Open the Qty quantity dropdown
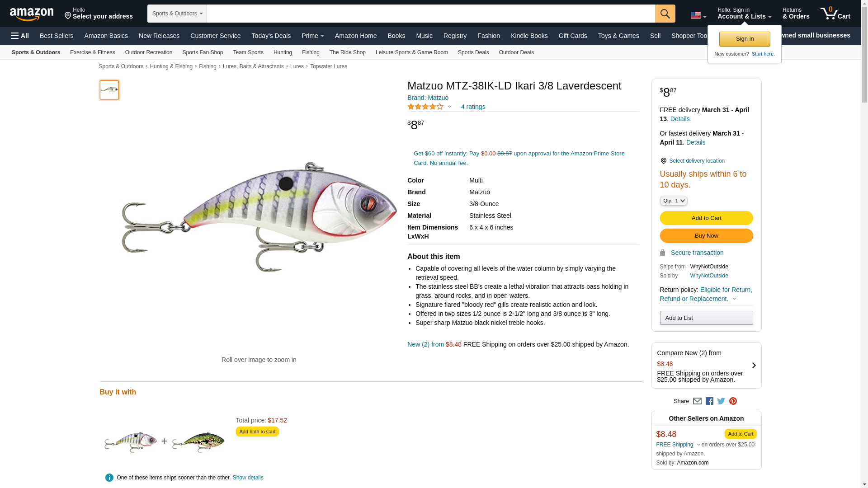Viewport: 868px width, 488px height. click(673, 201)
